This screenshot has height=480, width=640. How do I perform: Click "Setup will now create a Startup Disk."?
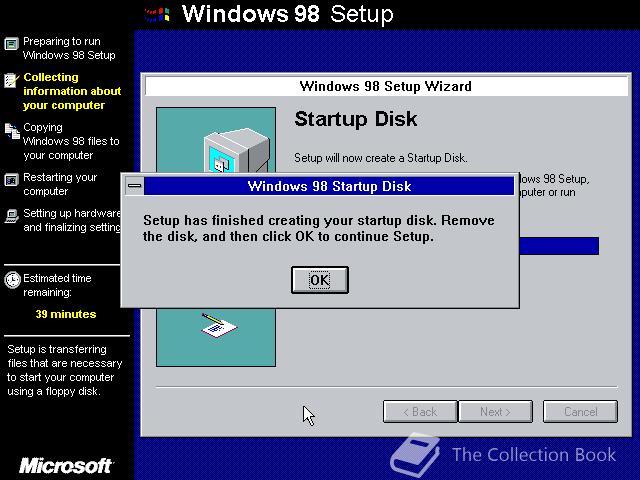tap(380, 158)
